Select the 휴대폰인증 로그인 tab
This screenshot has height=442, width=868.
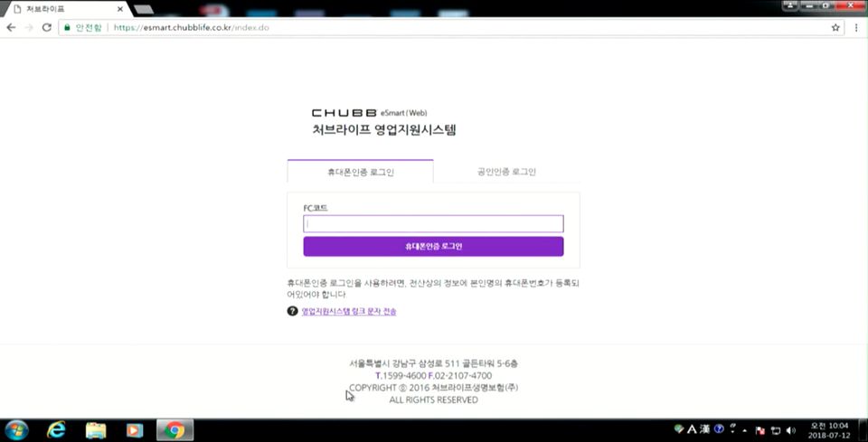point(361,172)
